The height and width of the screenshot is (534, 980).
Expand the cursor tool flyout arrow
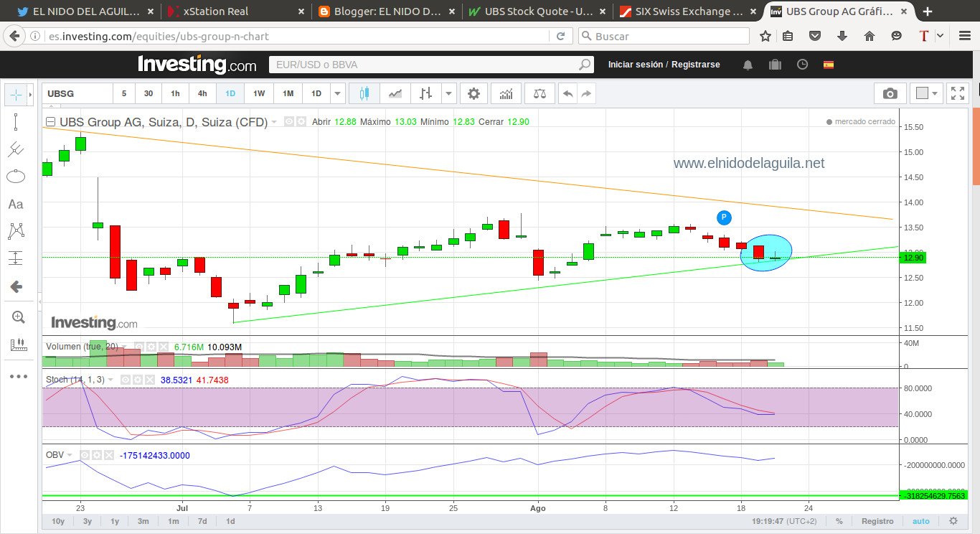pos(30,95)
